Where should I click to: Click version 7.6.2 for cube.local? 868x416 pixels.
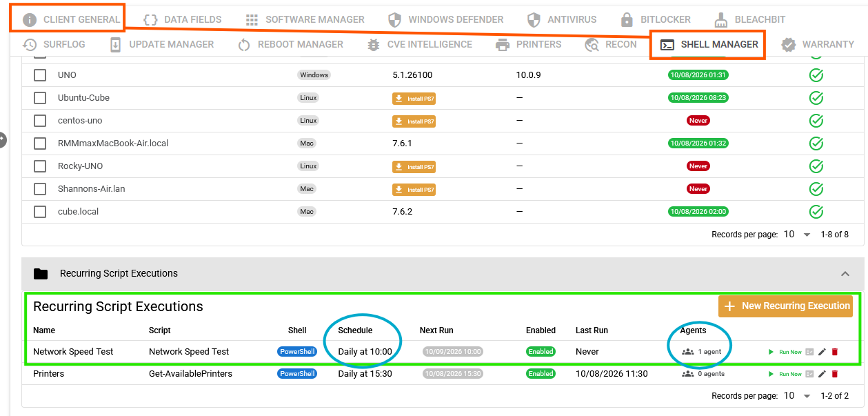tap(402, 211)
